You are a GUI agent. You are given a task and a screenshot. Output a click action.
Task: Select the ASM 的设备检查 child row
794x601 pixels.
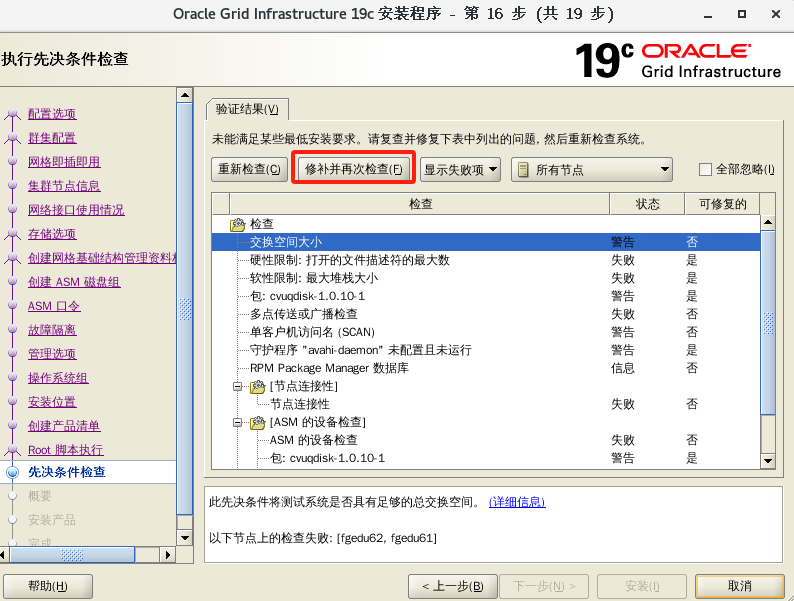(x=486, y=440)
